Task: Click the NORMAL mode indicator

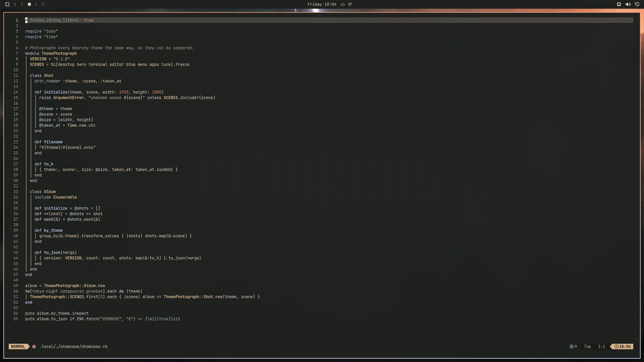Action: tap(18, 347)
